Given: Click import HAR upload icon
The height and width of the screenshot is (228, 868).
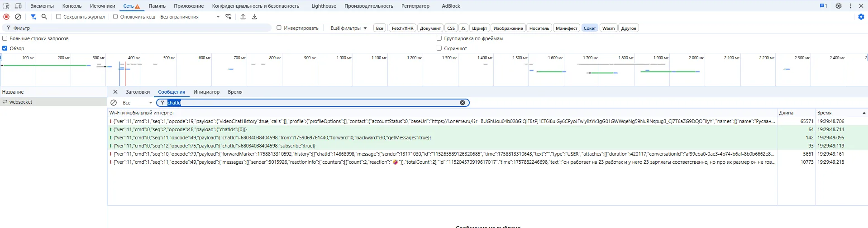Looking at the screenshot, I should [x=243, y=17].
